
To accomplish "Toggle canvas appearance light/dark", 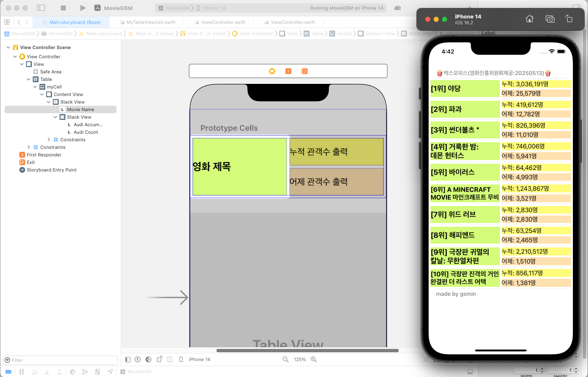I will [x=148, y=359].
